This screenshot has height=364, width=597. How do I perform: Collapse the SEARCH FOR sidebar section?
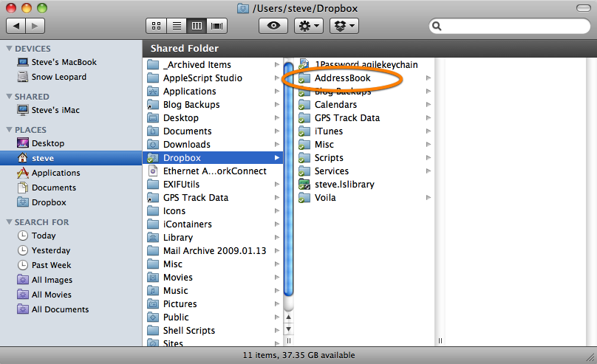(9, 222)
